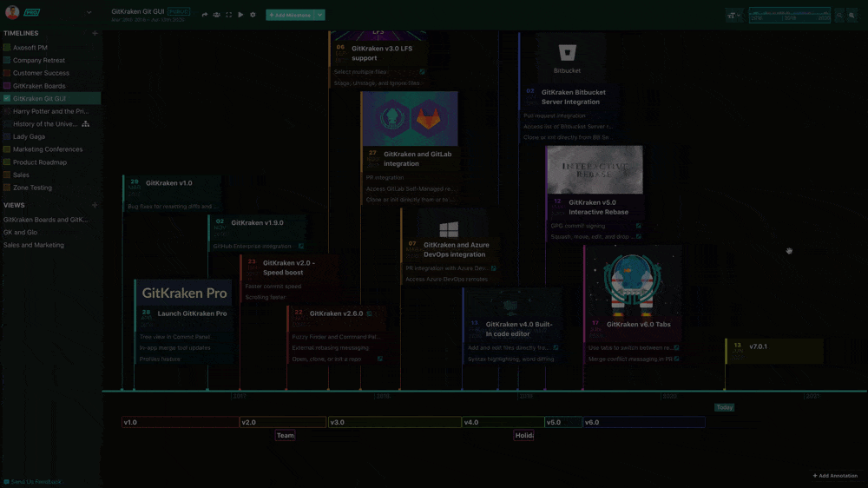This screenshot has height=488, width=868.
Task: Toggle the Customer Success timeline checkbox
Action: point(7,73)
